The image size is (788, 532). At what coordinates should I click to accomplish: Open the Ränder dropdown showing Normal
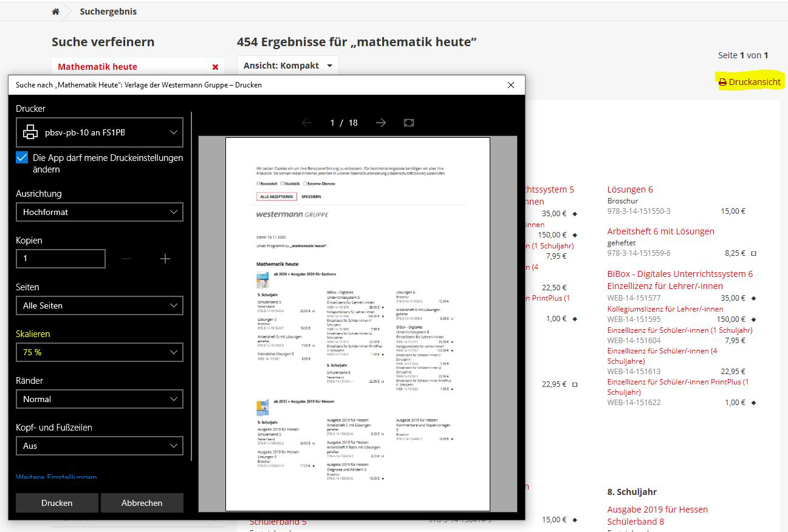100,399
